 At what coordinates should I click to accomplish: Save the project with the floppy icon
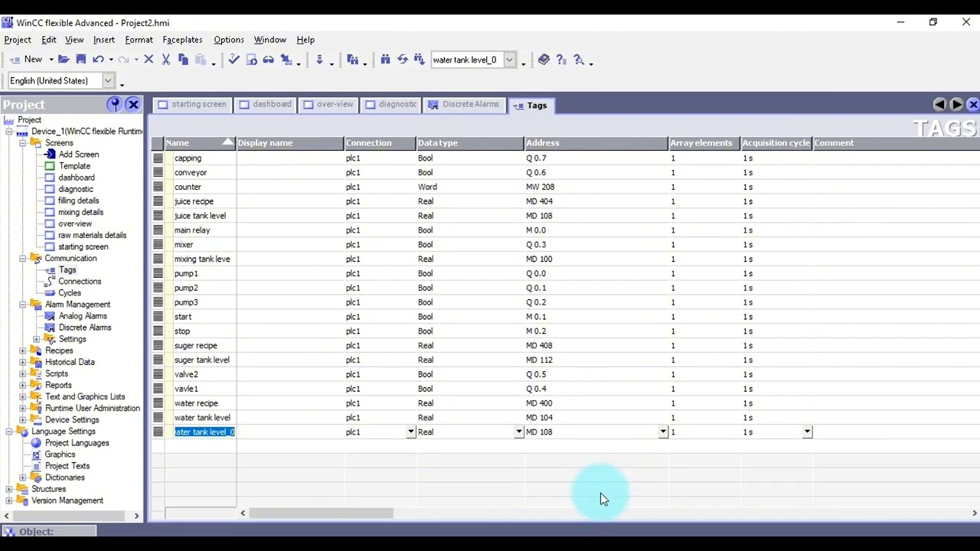(x=80, y=59)
